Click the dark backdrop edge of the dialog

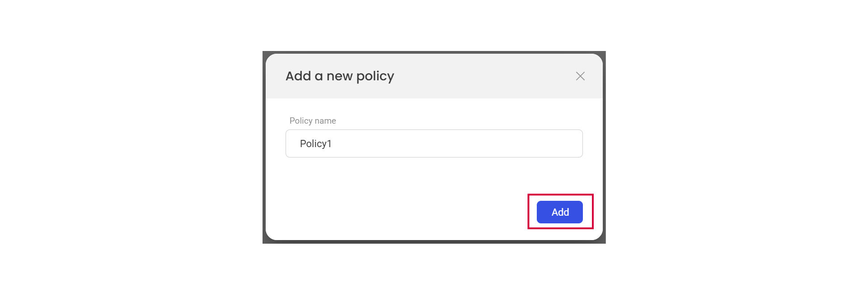pyautogui.click(x=264, y=149)
